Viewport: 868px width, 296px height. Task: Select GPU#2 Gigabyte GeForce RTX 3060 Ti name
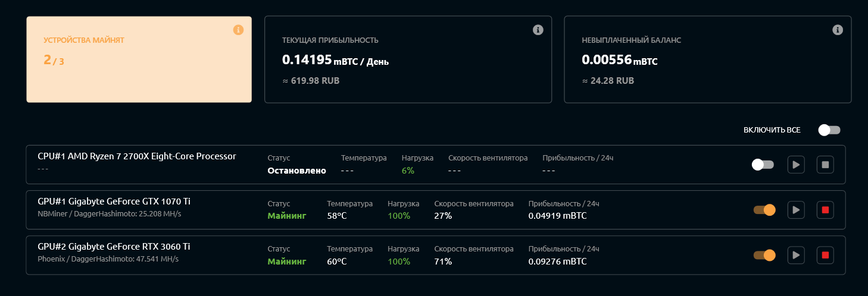point(114,247)
